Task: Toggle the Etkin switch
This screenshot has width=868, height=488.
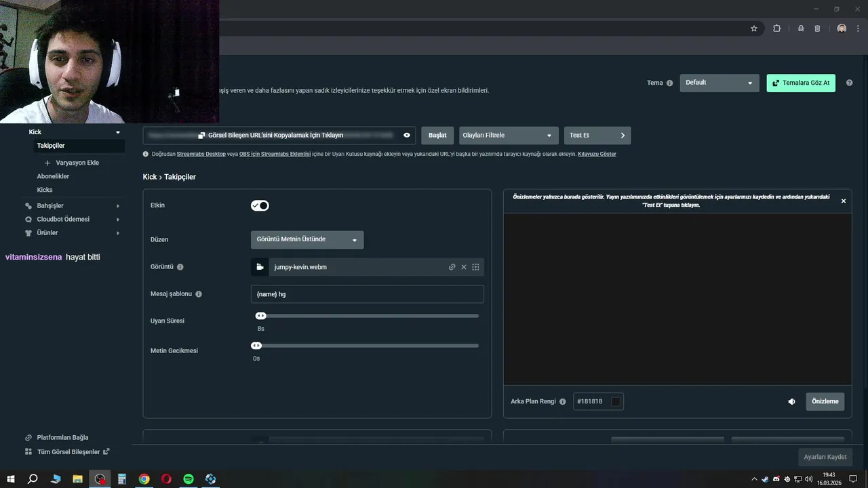Action: (260, 205)
